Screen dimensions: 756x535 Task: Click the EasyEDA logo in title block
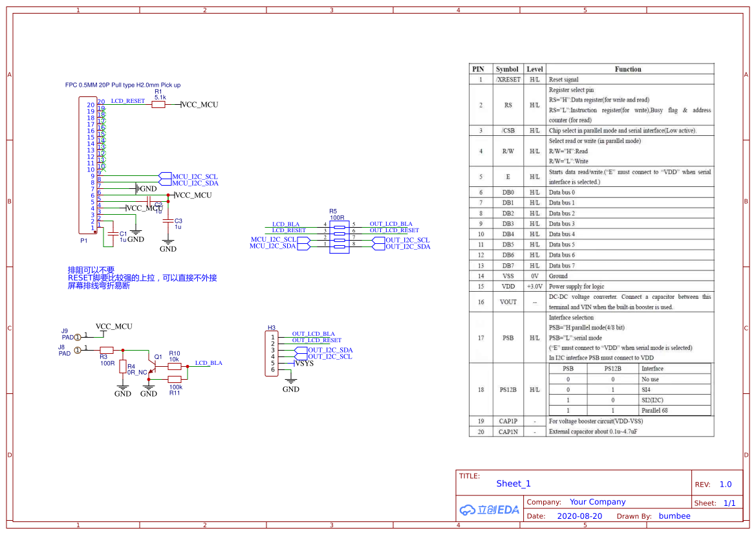[490, 510]
